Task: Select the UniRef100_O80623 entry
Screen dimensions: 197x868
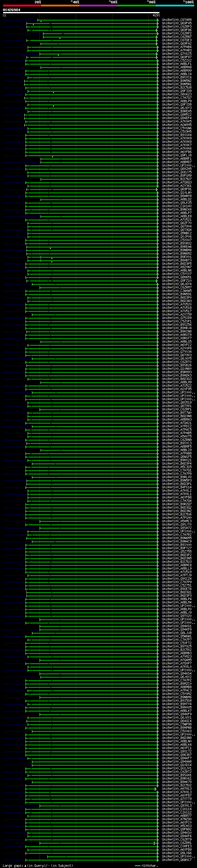Action: coord(176,94)
